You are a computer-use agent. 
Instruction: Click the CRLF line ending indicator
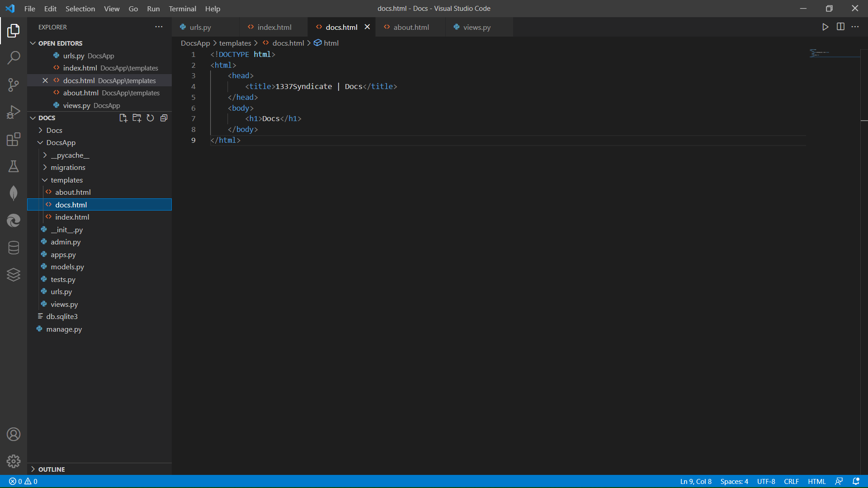click(x=791, y=481)
